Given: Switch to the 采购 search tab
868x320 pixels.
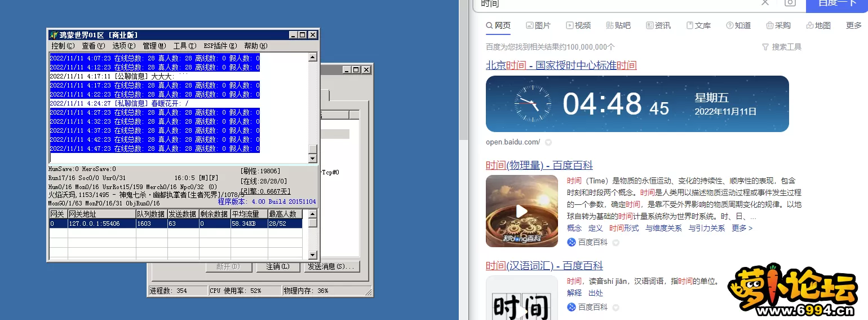Looking at the screenshot, I should (x=778, y=25).
